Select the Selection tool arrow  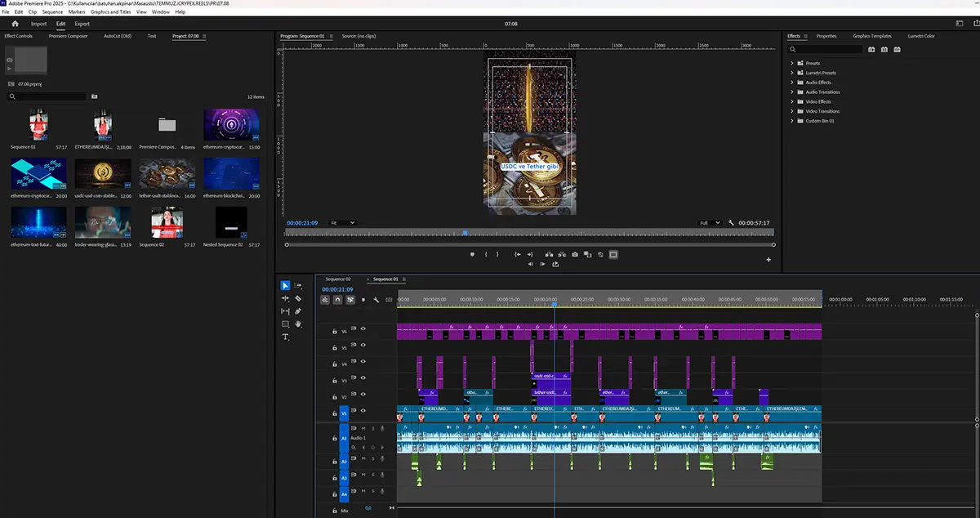coord(285,285)
